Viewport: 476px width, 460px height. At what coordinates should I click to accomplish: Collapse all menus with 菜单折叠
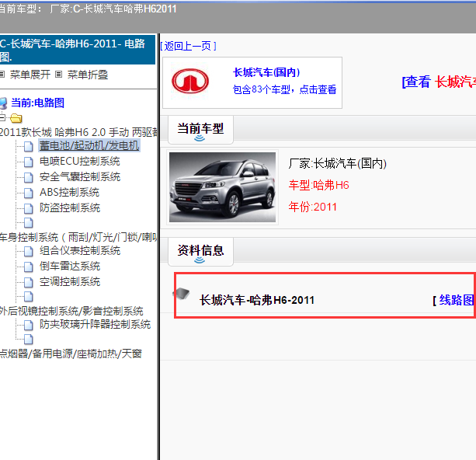[88, 75]
